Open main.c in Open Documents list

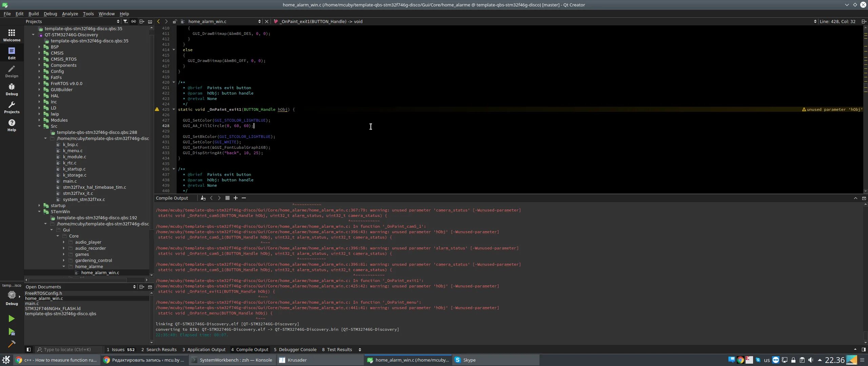click(x=32, y=303)
